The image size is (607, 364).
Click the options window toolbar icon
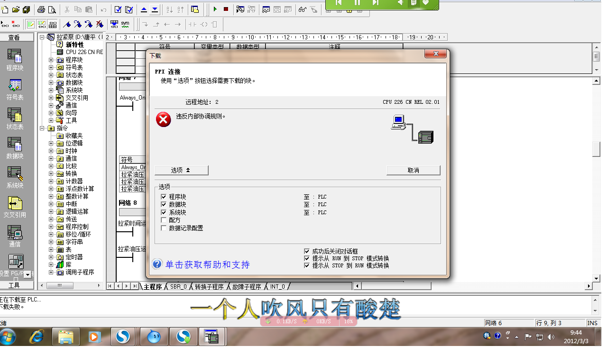[195, 9]
